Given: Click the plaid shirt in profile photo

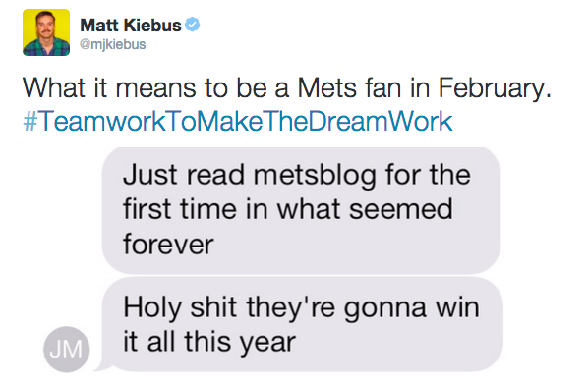Looking at the screenshot, I should point(46,47).
